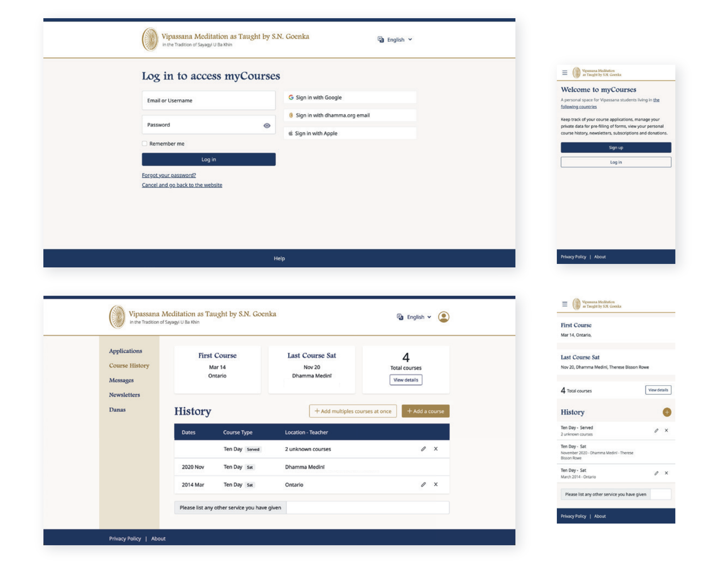The height and width of the screenshot is (572, 728).
Task: Click the Sign up button on the mobile welcome screen
Action: click(x=616, y=147)
